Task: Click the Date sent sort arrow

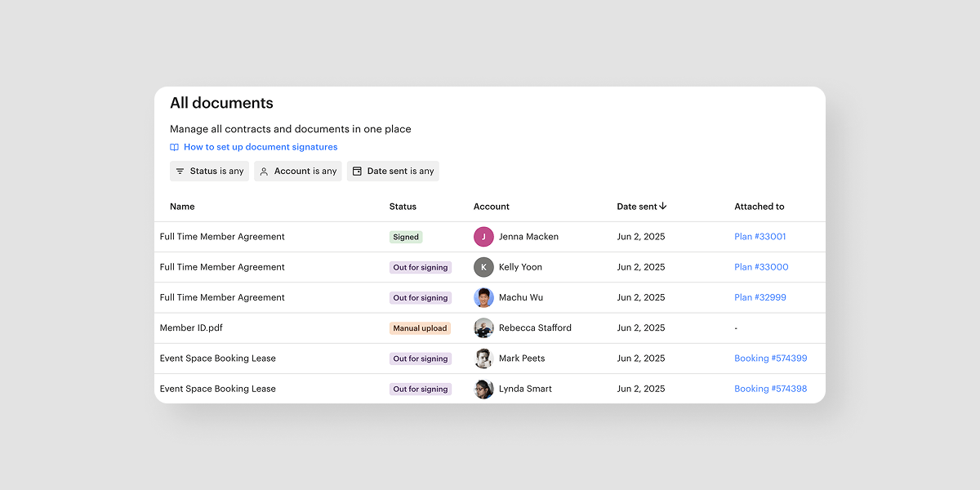Action: tap(663, 207)
